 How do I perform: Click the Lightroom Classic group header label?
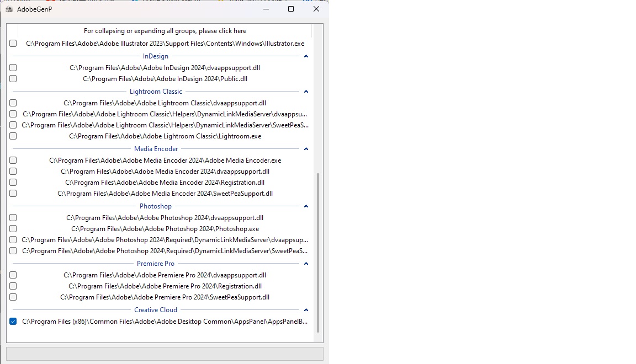tap(156, 92)
